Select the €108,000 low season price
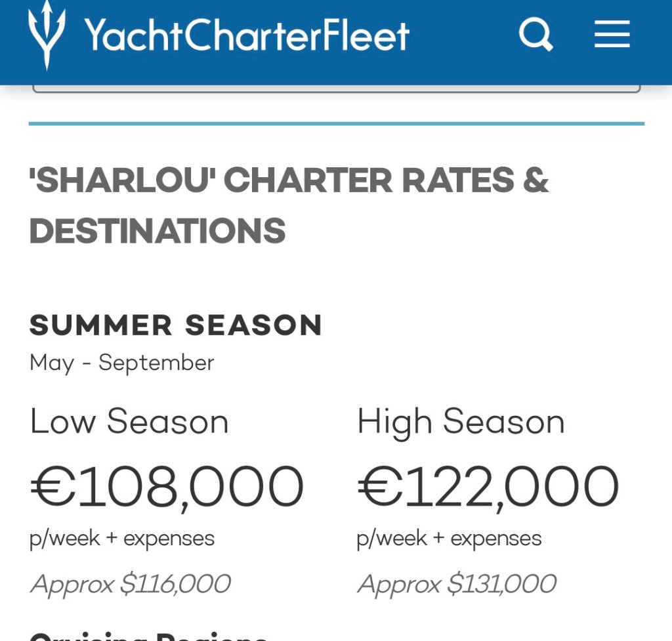The width and height of the screenshot is (672, 641). (167, 487)
